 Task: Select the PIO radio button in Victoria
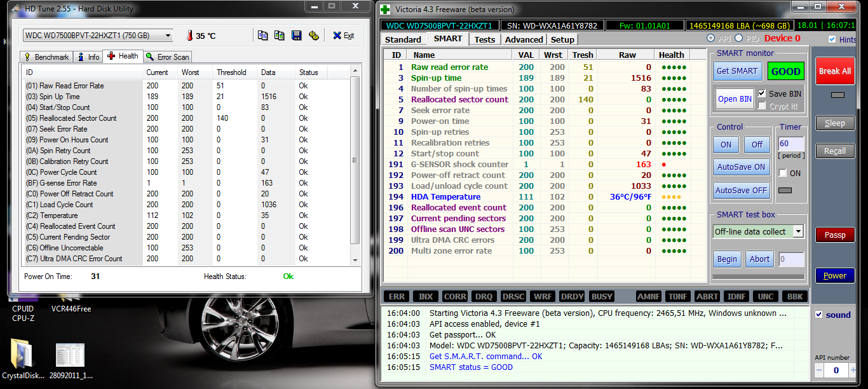[x=738, y=39]
